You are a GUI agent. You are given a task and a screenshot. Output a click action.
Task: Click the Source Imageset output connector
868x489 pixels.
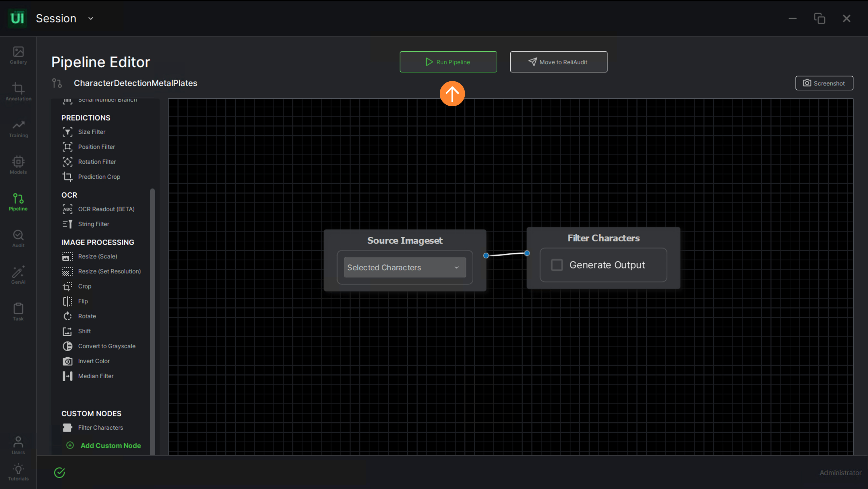(486, 256)
